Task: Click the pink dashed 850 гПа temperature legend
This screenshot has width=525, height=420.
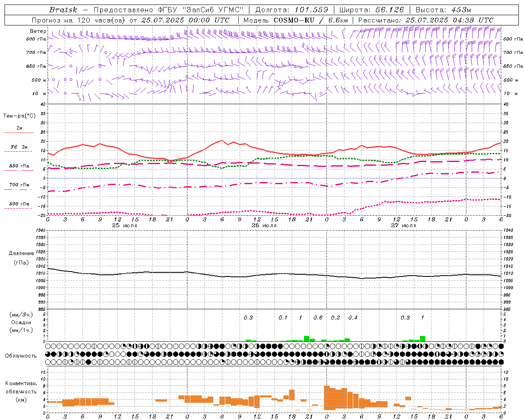Action: click(19, 170)
